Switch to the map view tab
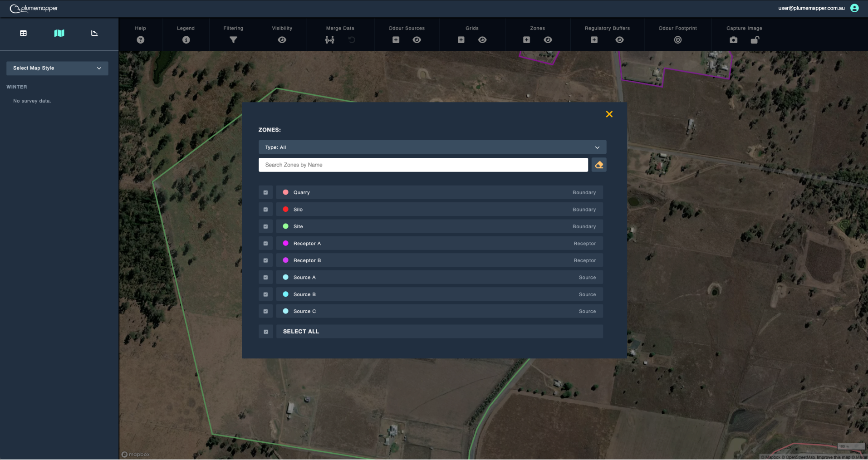The image size is (868, 460). [59, 33]
